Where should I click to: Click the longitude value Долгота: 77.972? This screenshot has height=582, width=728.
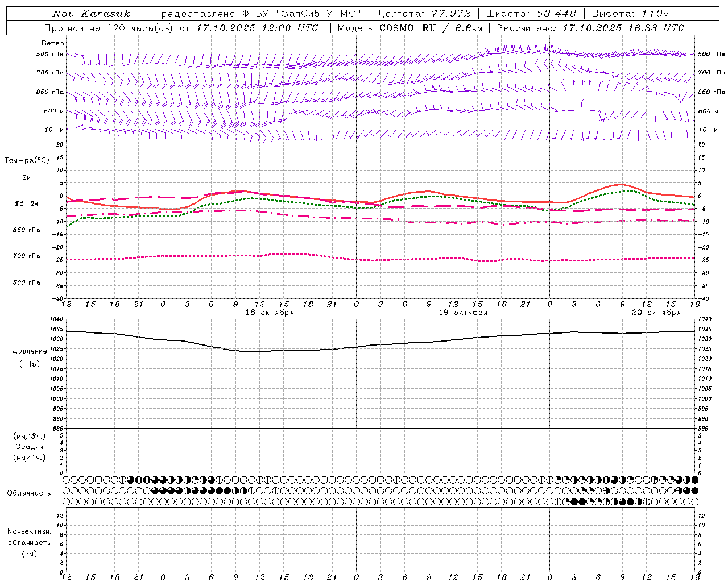pyautogui.click(x=424, y=14)
